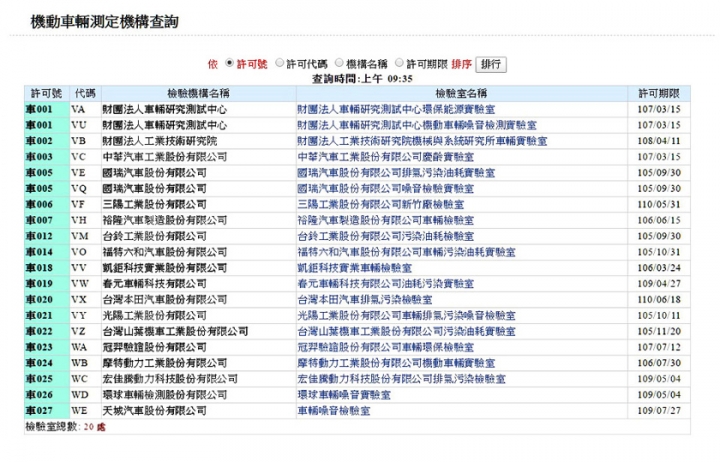Click expiry date 110/05/31
Image resolution: width=720 pixels, height=462 pixels.
click(x=659, y=204)
